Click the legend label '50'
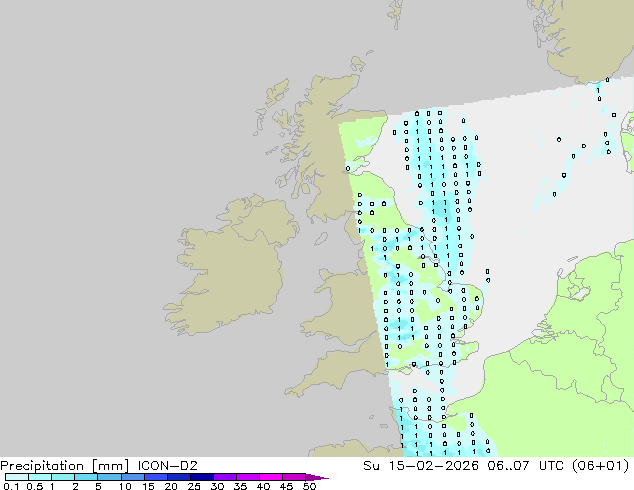This screenshot has width=634, height=490. tap(309, 486)
